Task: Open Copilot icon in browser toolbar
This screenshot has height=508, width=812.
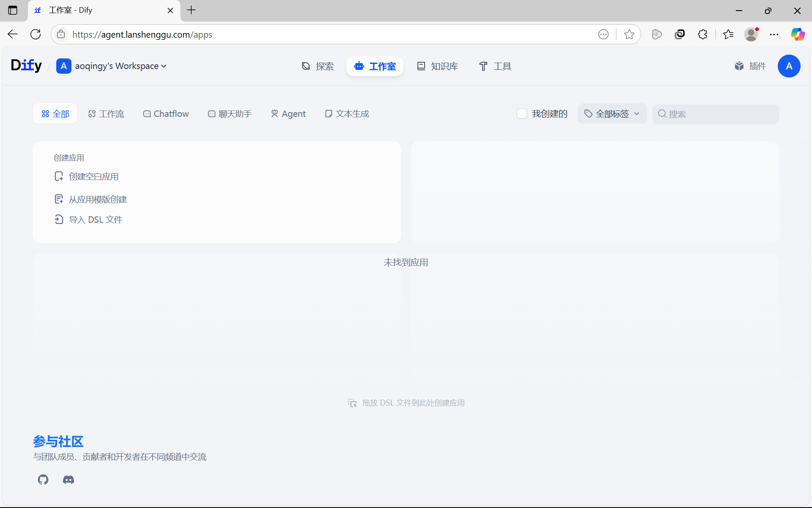Action: (798, 34)
